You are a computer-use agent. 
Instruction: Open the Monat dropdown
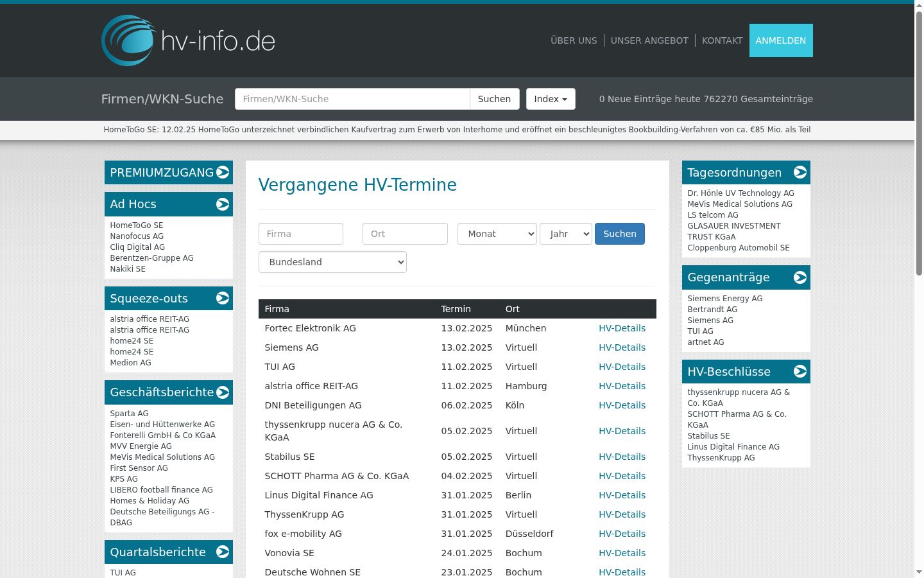(497, 234)
